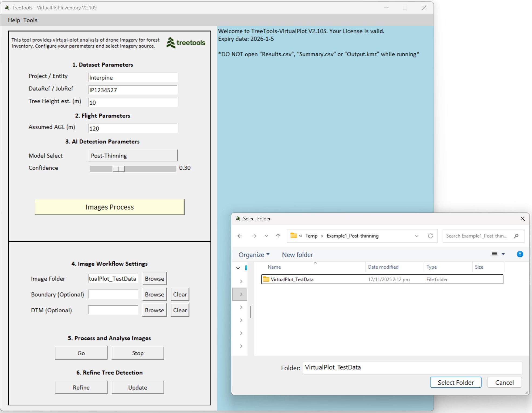Image resolution: width=532 pixels, height=413 pixels.
Task: Click the Images Process button
Action: 109,207
